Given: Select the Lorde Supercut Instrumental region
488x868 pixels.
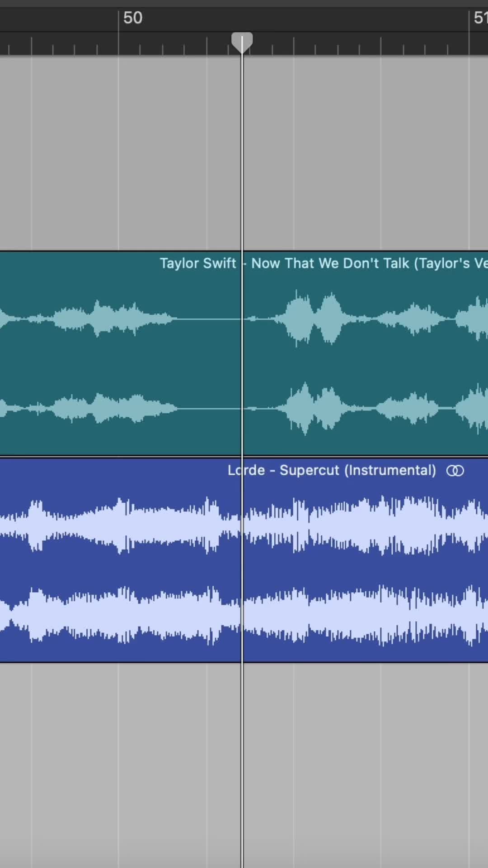Looking at the screenshot, I should tap(244, 560).
